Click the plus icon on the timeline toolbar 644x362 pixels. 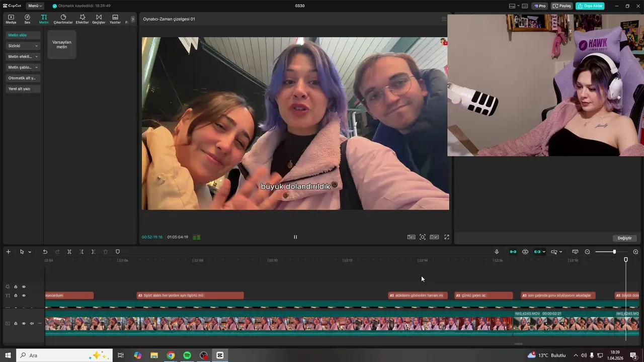[x=8, y=251]
